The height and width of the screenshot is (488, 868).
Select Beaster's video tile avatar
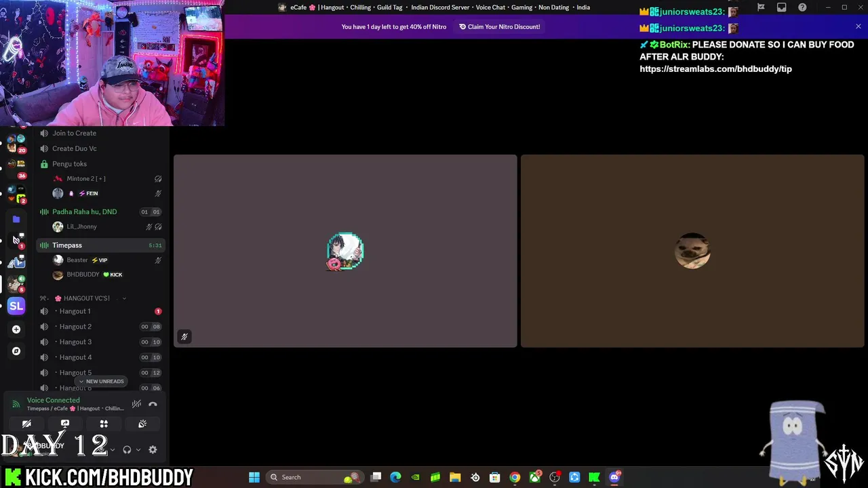345,251
